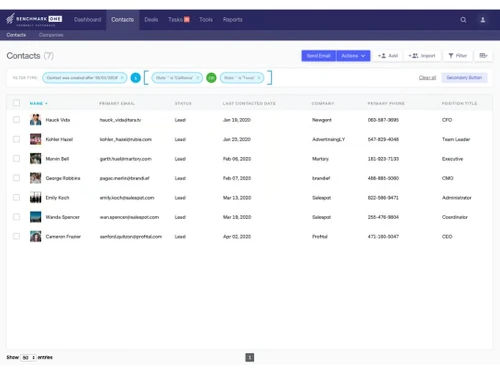Click the position cell Coordinator
Image resolution: width=500 pixels, height=375 pixels.
[455, 217]
